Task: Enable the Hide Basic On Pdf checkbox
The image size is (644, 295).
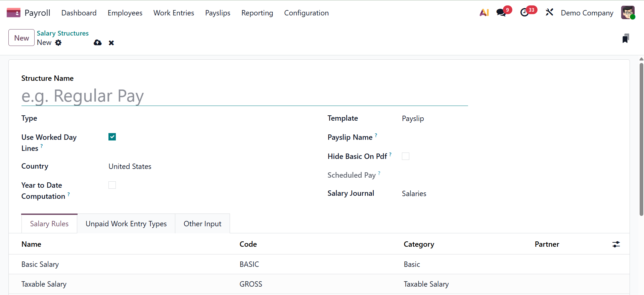Action: tap(406, 156)
